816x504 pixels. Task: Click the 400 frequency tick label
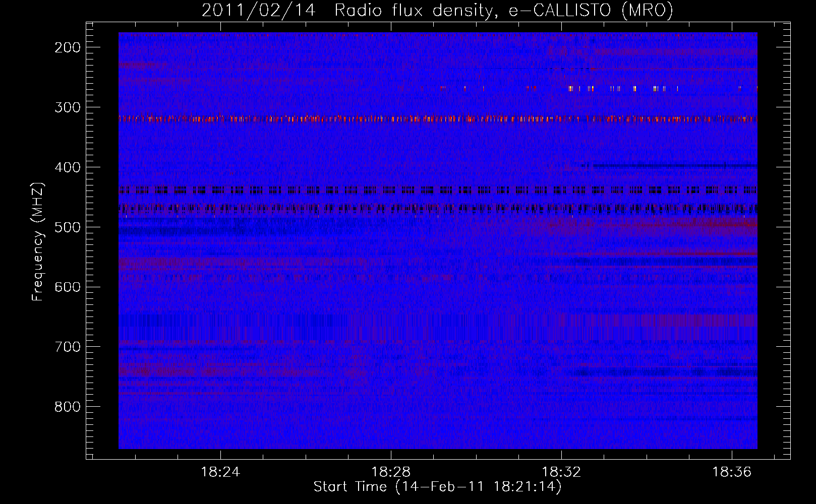(x=68, y=167)
